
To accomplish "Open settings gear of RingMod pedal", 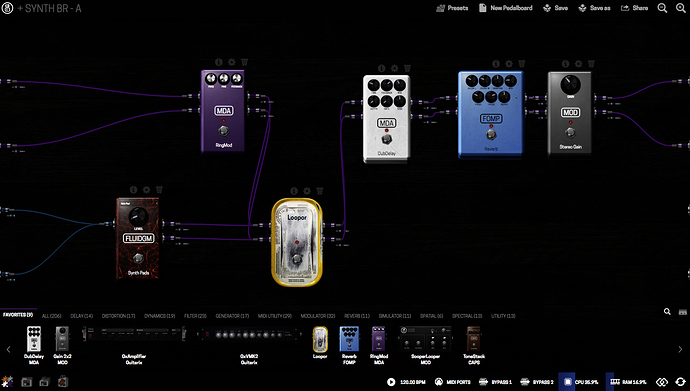I will pyautogui.click(x=231, y=62).
